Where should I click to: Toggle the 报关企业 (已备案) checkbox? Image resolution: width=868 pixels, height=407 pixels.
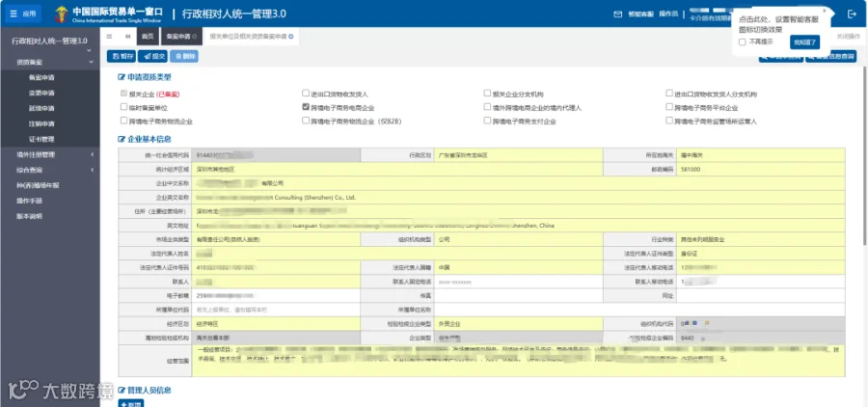[124, 93]
